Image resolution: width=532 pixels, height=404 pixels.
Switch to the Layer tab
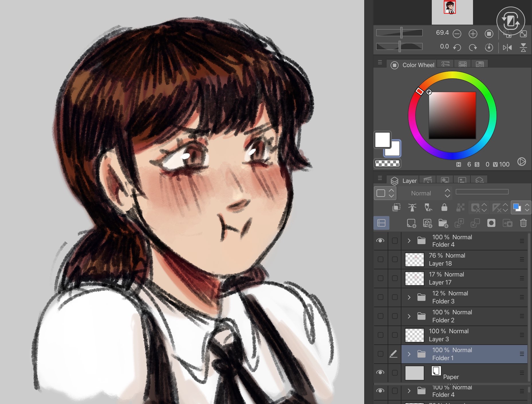click(404, 181)
